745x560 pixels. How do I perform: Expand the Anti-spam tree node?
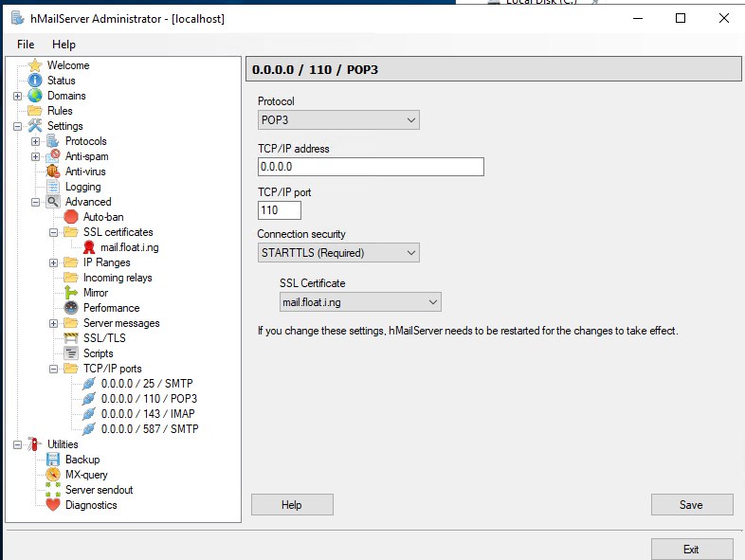pos(36,156)
